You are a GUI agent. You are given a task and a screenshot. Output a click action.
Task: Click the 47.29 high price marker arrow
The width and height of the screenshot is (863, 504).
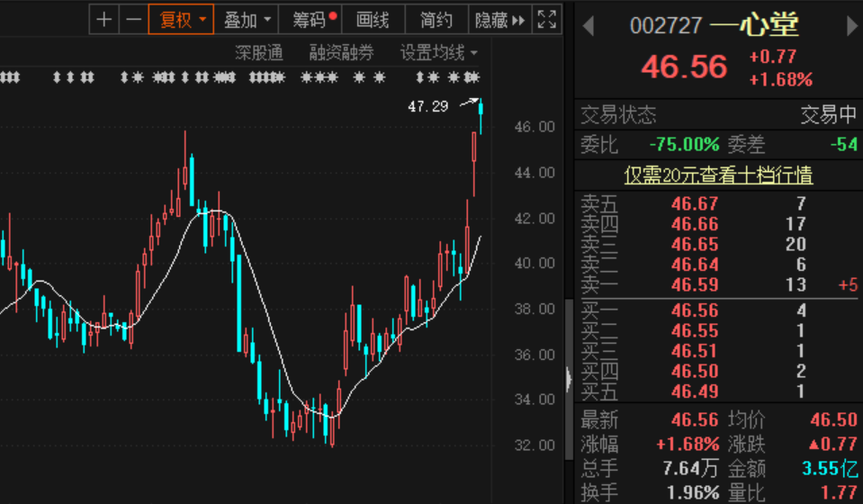click(468, 103)
